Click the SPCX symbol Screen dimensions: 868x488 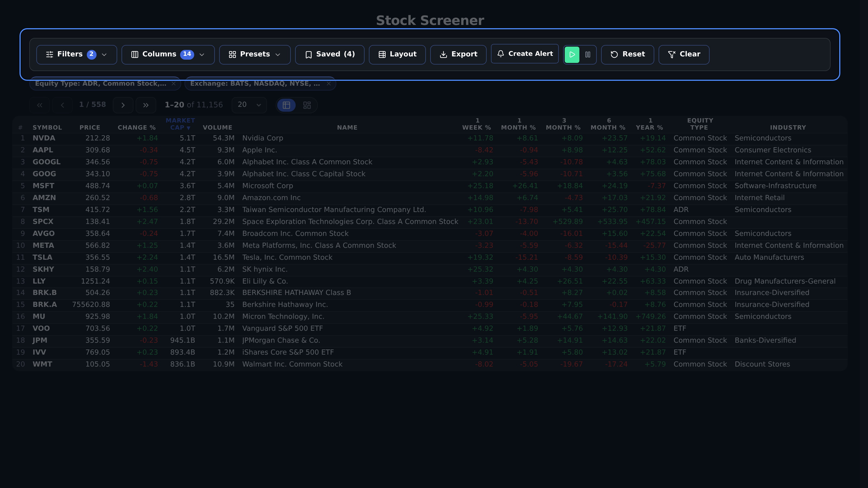pos(43,221)
